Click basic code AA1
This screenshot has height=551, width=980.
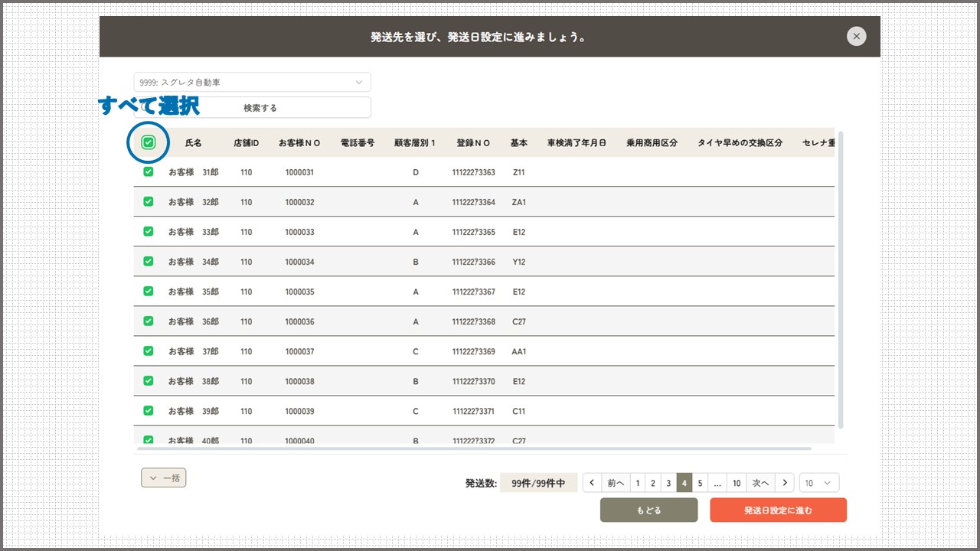[519, 351]
